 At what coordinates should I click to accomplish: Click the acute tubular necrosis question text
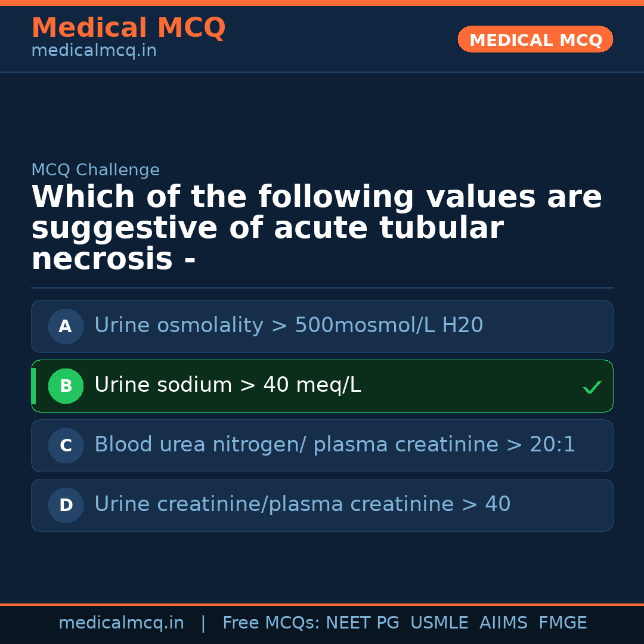pyautogui.click(x=316, y=228)
